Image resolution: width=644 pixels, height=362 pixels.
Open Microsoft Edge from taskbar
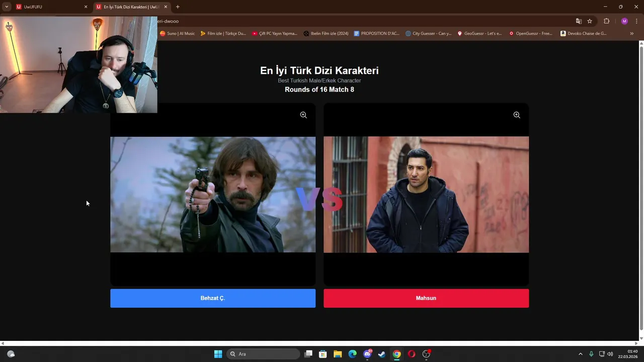pyautogui.click(x=352, y=354)
